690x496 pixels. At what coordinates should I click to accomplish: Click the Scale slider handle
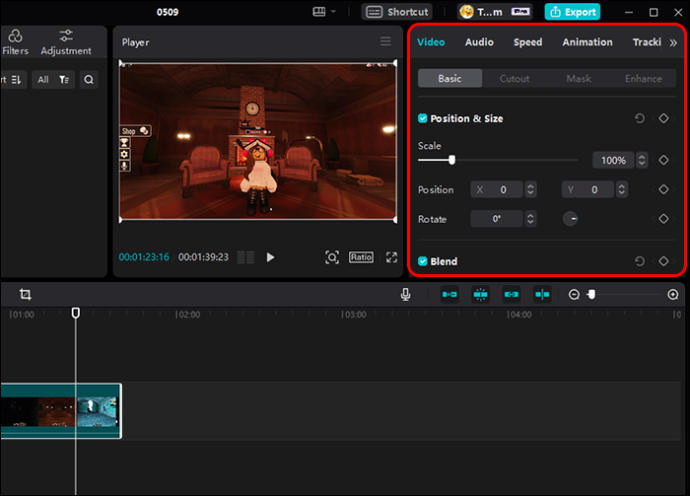tap(452, 160)
